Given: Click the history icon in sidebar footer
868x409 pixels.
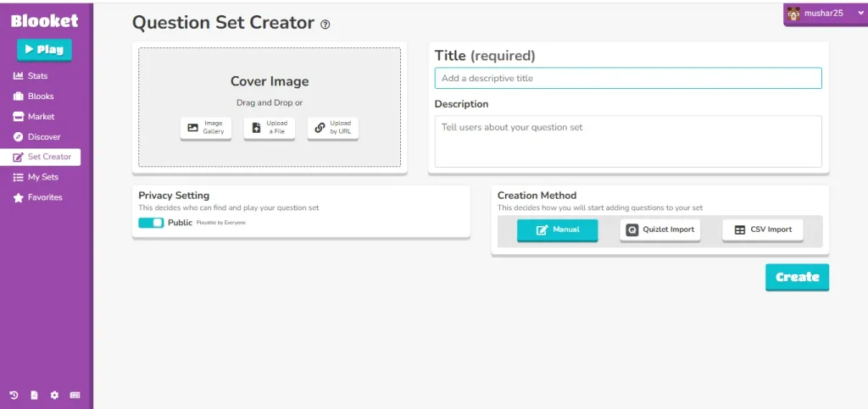Looking at the screenshot, I should 14,395.
